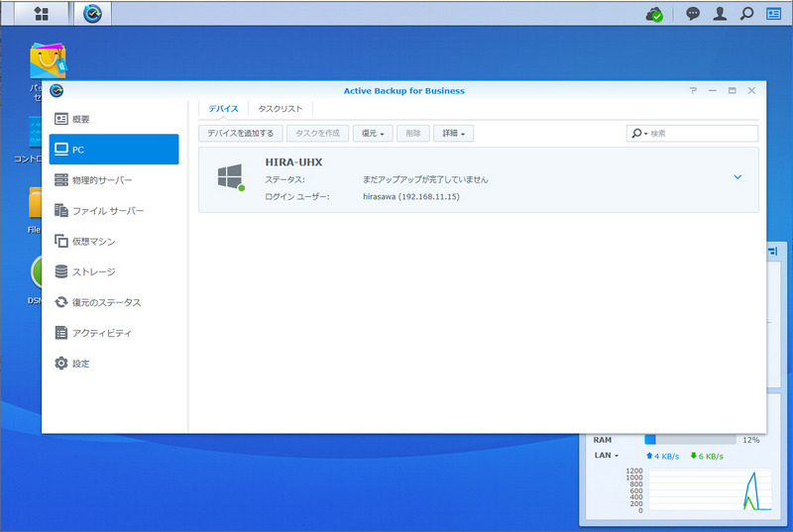Open search filter arrow beside magnifier
This screenshot has width=793, height=532.
tap(646, 134)
